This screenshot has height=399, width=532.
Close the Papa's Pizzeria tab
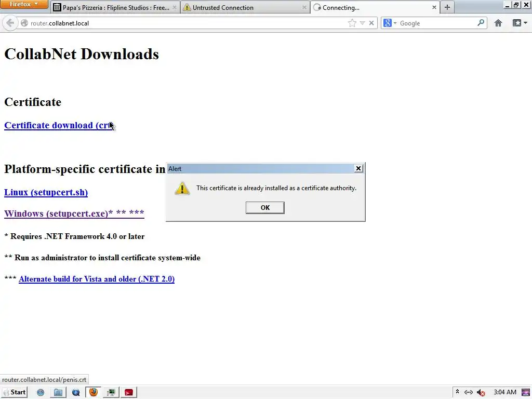click(x=175, y=7)
